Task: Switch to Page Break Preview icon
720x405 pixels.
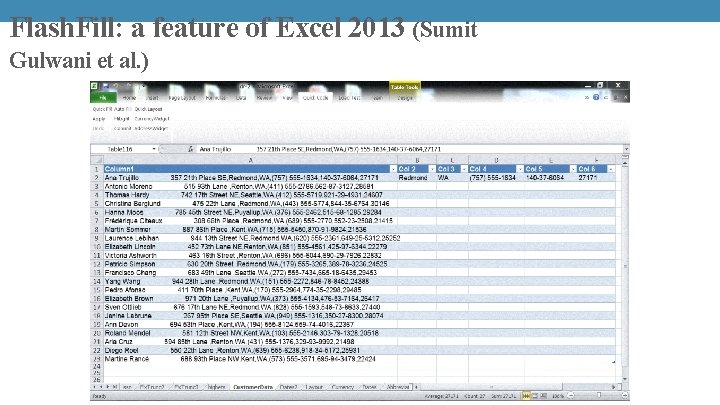Action: (x=544, y=395)
